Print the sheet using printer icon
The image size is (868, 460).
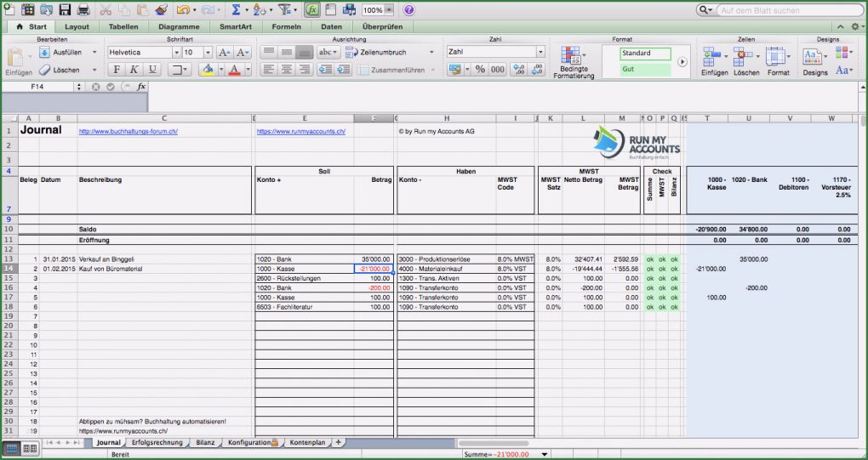[x=83, y=9]
